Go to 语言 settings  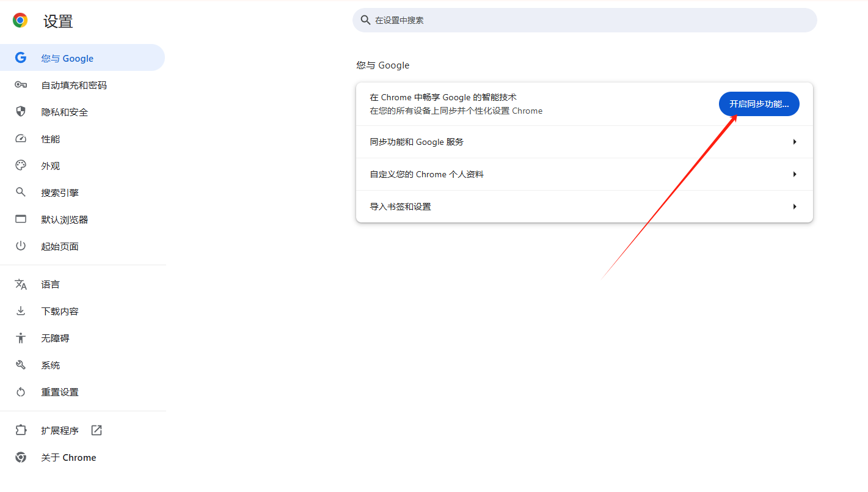82,284
